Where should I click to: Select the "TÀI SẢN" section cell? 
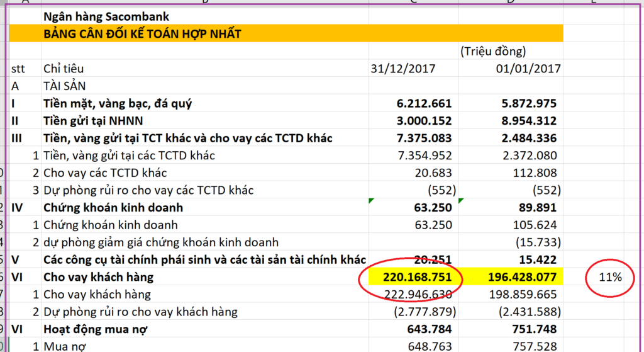click(64, 86)
